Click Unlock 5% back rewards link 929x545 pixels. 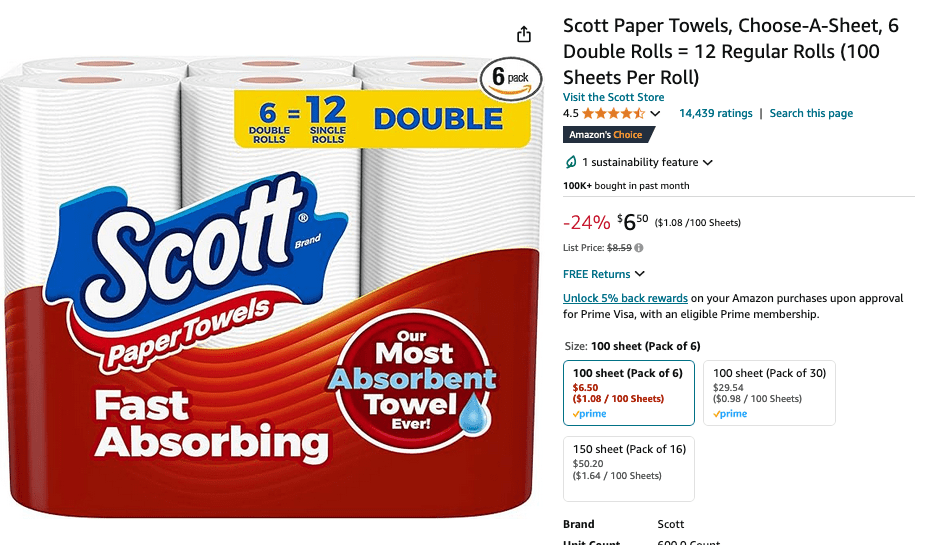pos(625,298)
